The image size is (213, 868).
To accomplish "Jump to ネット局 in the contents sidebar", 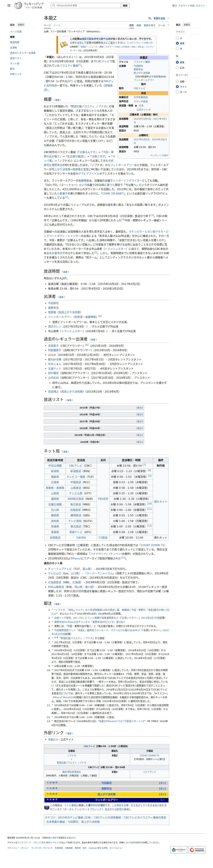I will (x=14, y=63).
